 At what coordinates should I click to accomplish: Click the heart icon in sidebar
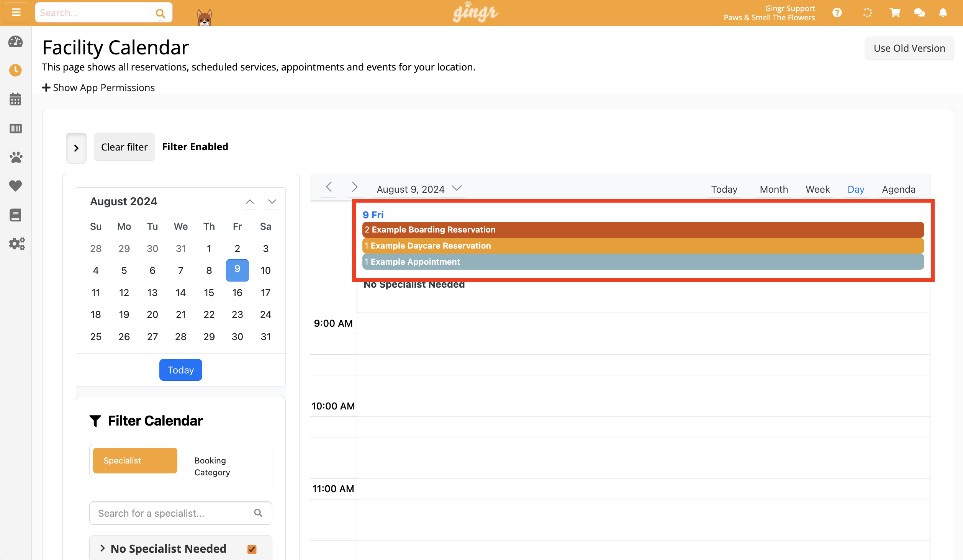point(16,186)
